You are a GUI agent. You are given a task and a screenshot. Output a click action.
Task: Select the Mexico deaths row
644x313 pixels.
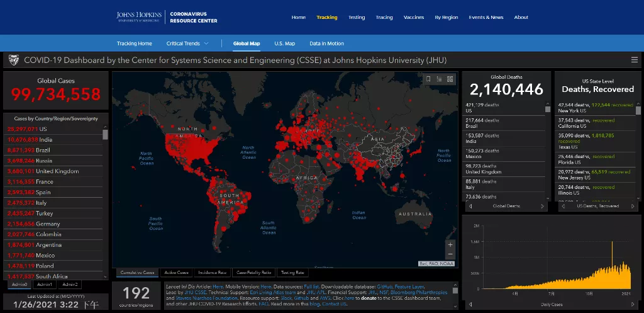pos(504,154)
